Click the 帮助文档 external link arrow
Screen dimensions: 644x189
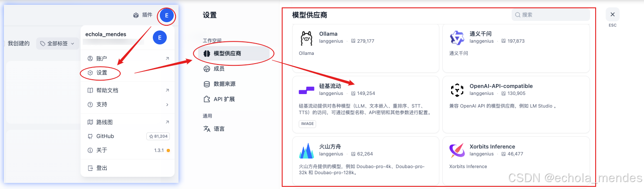[167, 91]
